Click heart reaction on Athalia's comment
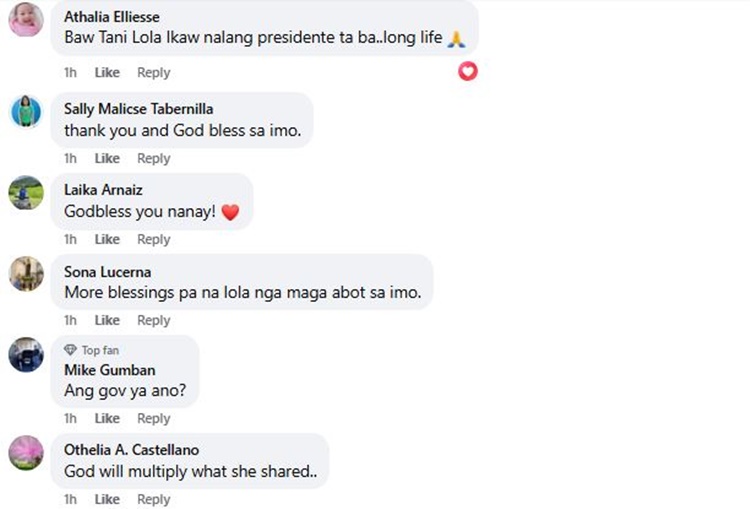Viewport: 750px width, 509px height. point(467,71)
